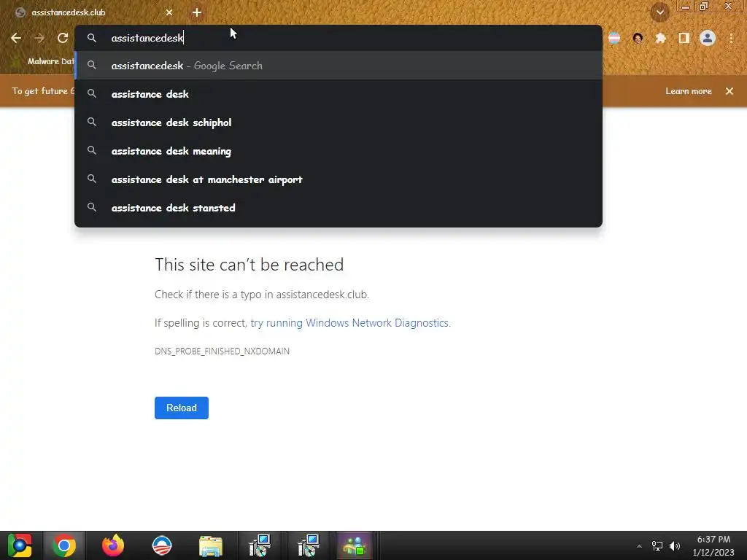This screenshot has height=560, width=747.
Task: Click the round avatar extension icon
Action: pos(638,38)
